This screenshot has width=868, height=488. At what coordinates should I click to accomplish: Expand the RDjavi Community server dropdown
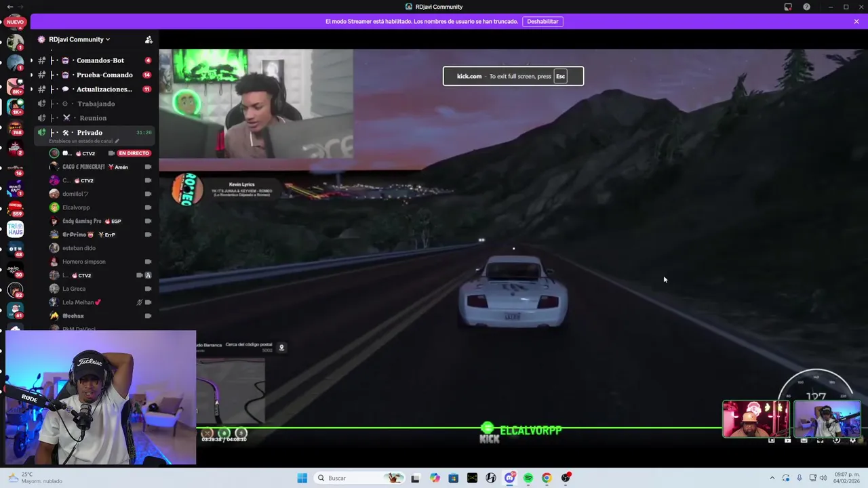pyautogui.click(x=79, y=39)
